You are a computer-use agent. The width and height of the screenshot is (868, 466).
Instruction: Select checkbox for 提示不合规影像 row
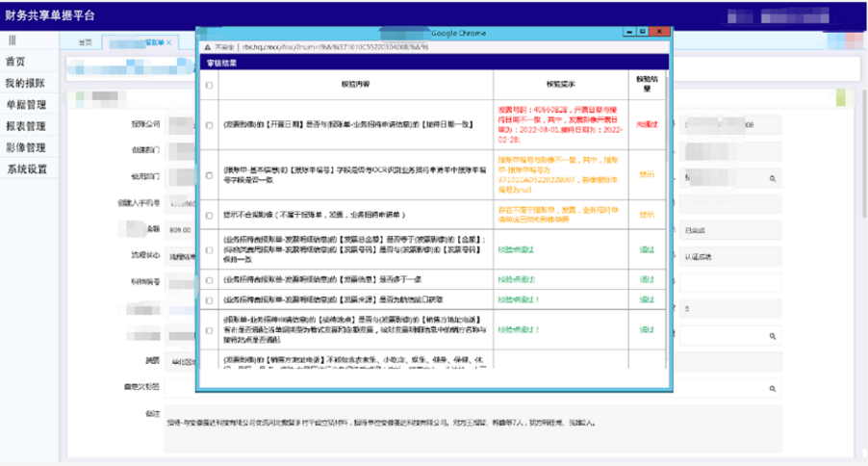[x=210, y=215]
